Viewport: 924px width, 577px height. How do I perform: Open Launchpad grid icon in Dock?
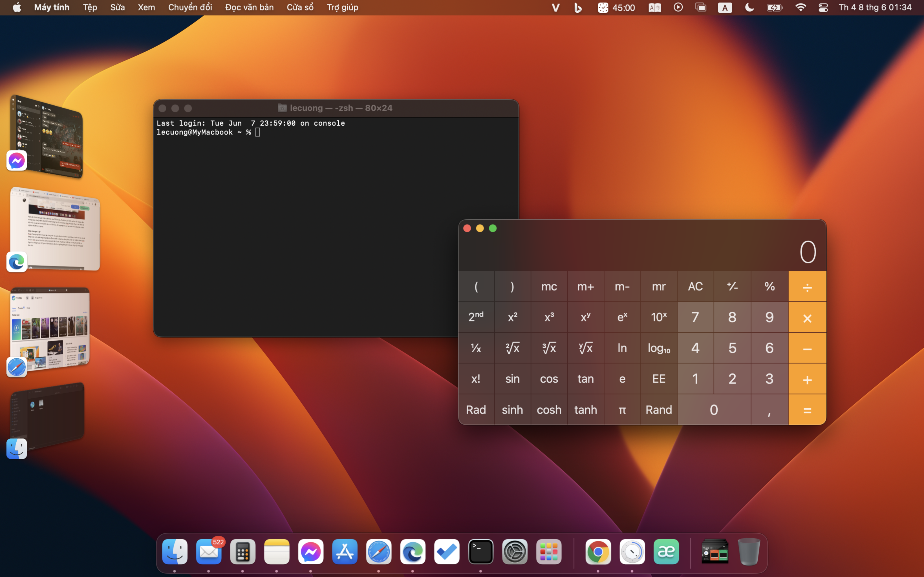tap(548, 551)
